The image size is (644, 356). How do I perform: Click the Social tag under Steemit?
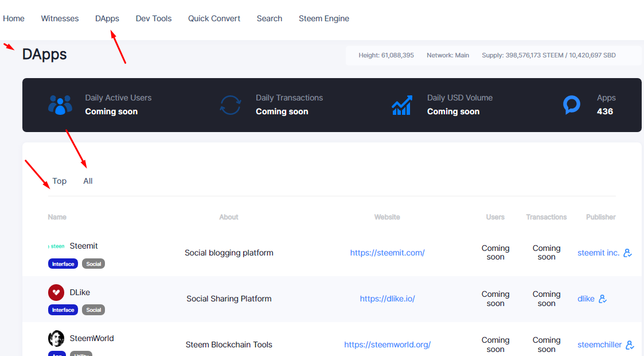pyautogui.click(x=93, y=264)
